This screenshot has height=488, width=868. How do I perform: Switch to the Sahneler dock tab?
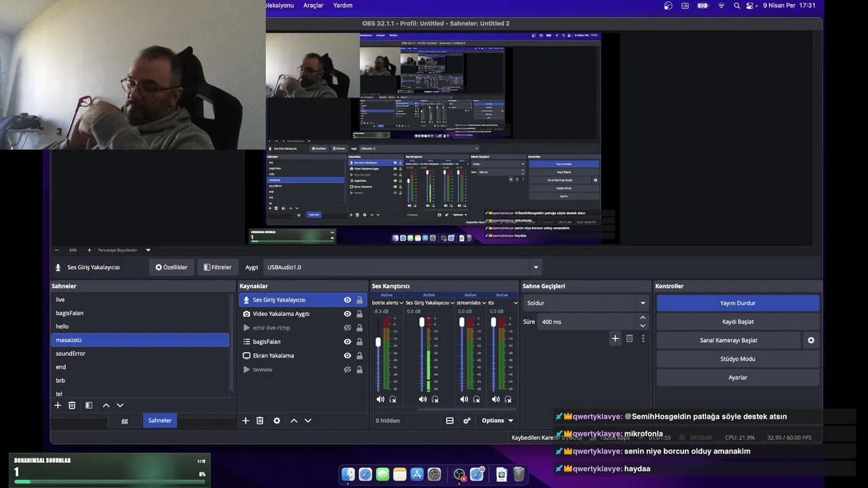[x=160, y=420]
